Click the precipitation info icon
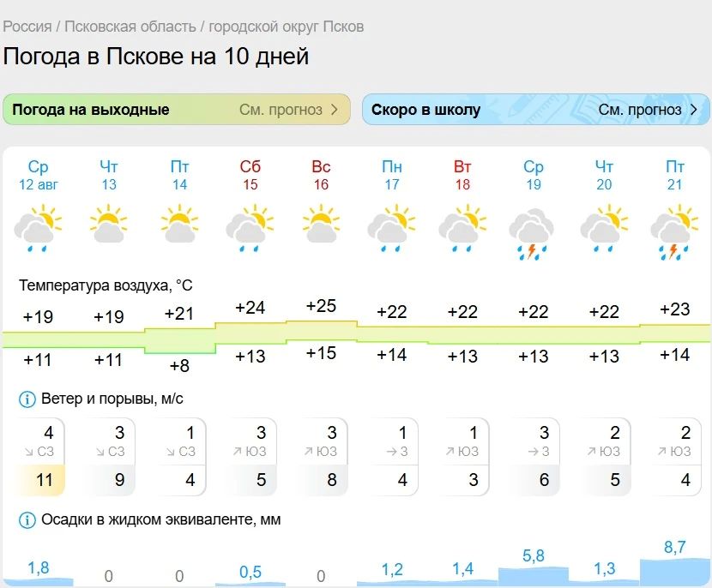The width and height of the screenshot is (712, 588). point(27,520)
